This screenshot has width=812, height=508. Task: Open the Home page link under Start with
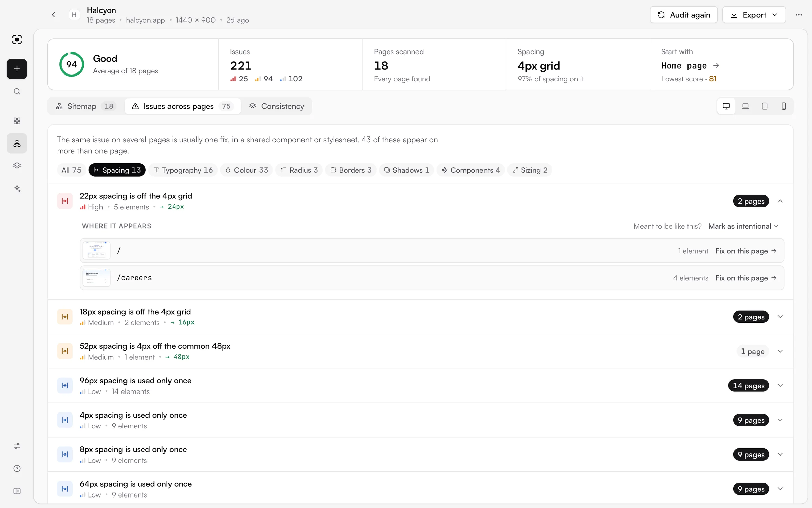click(690, 66)
